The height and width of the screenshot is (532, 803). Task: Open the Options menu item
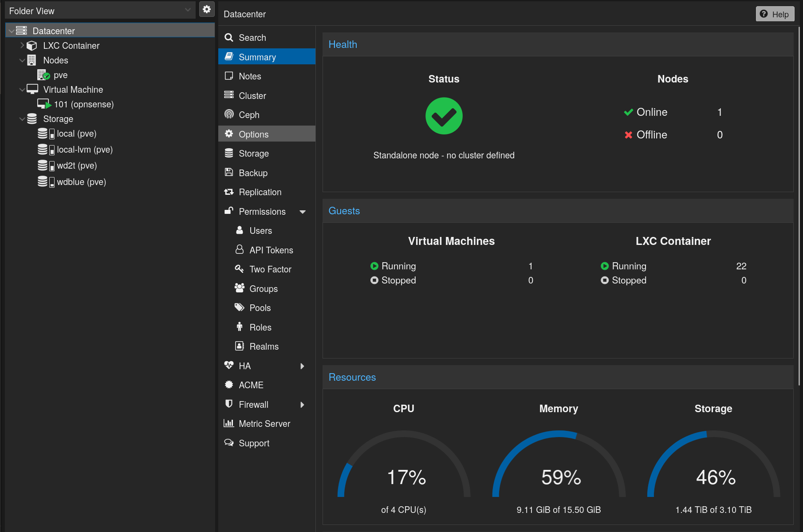(x=253, y=134)
